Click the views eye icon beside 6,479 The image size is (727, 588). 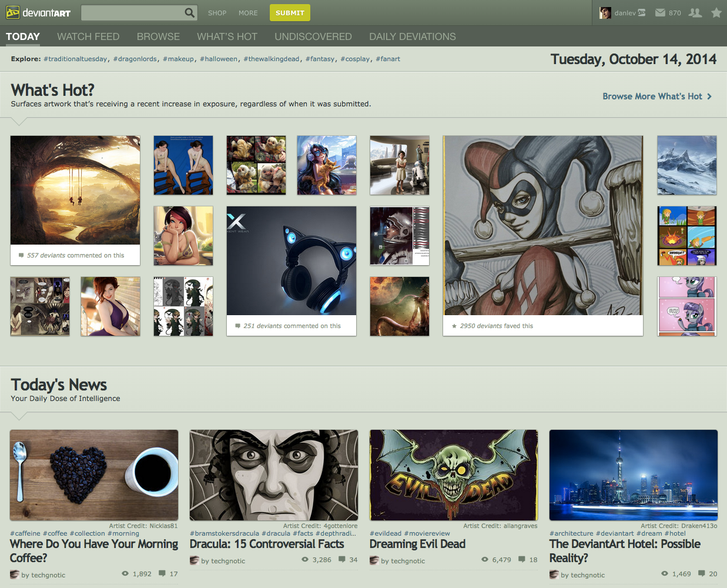pyautogui.click(x=484, y=559)
